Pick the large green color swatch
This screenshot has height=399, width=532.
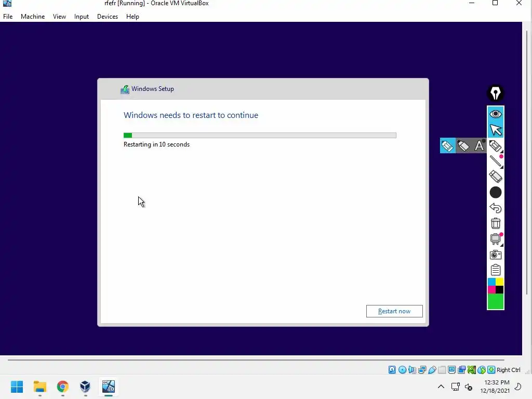495,301
